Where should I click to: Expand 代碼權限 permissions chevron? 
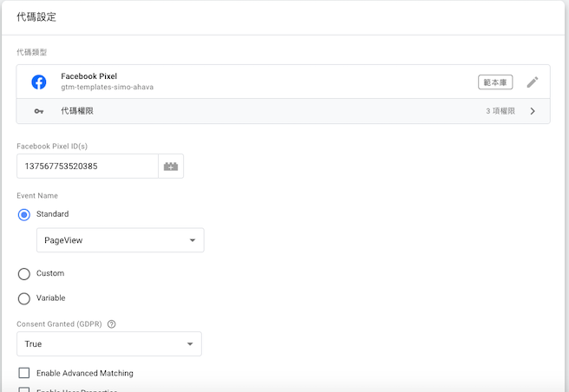pyautogui.click(x=533, y=111)
